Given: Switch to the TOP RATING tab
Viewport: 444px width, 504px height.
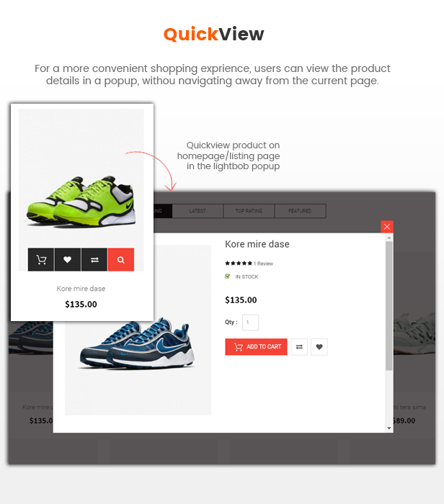Looking at the screenshot, I should tap(249, 211).
